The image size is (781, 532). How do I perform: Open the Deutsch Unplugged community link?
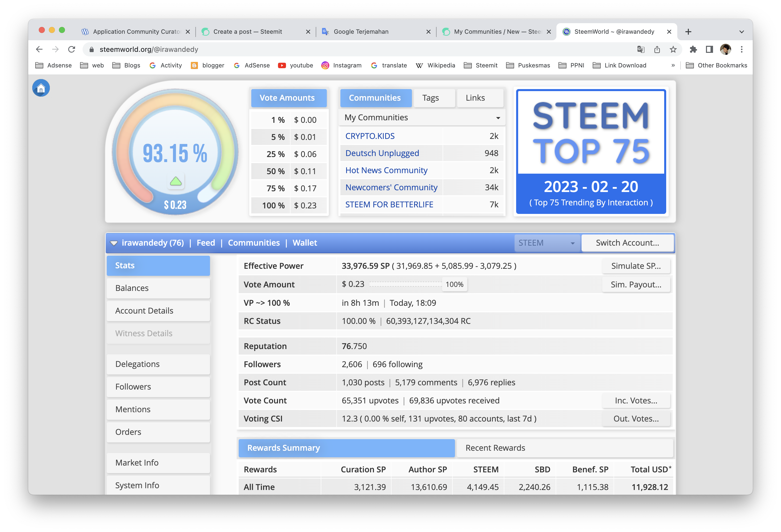click(382, 153)
